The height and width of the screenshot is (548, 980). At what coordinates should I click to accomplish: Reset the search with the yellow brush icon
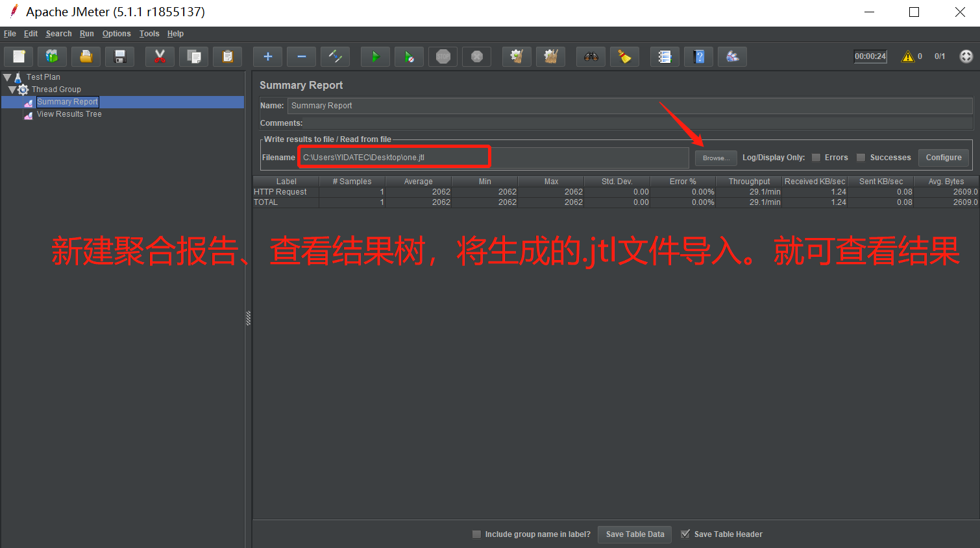624,56
